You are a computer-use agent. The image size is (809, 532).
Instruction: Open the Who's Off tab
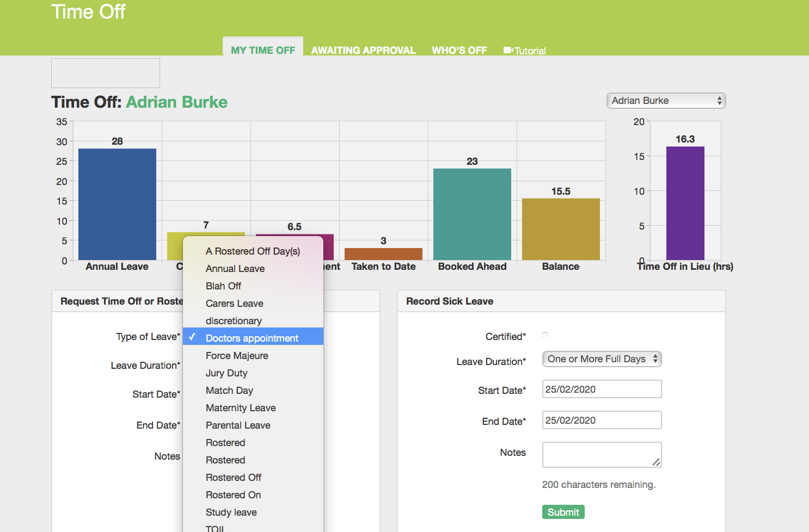point(459,50)
